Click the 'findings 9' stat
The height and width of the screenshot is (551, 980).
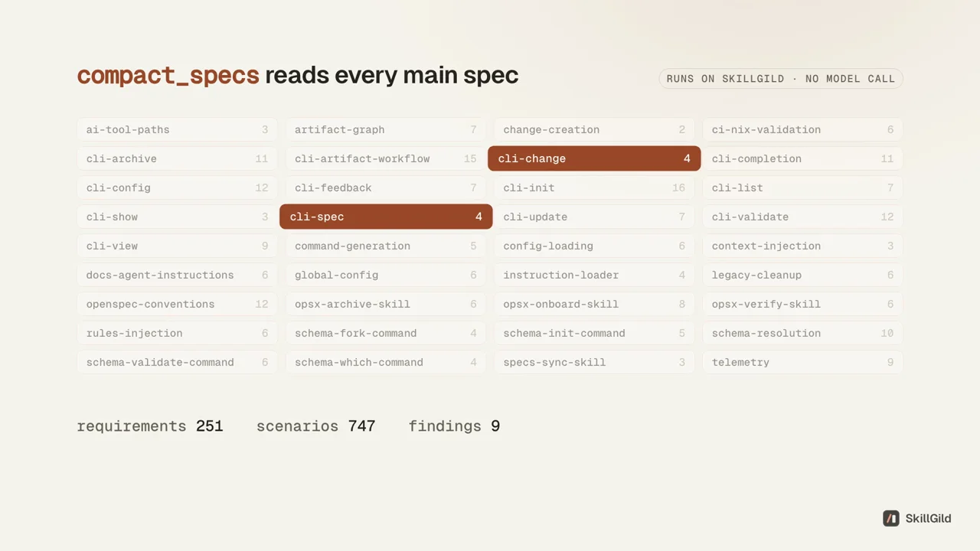click(x=454, y=426)
